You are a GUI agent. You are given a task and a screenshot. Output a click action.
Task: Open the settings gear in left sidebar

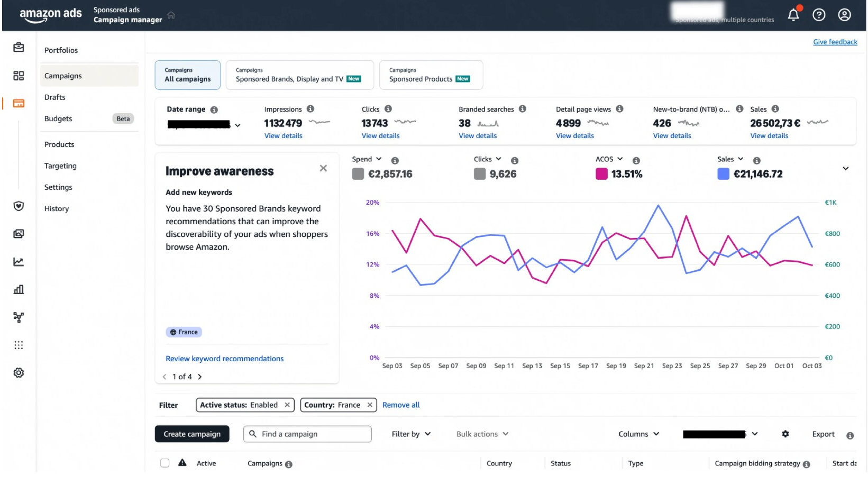click(x=19, y=373)
